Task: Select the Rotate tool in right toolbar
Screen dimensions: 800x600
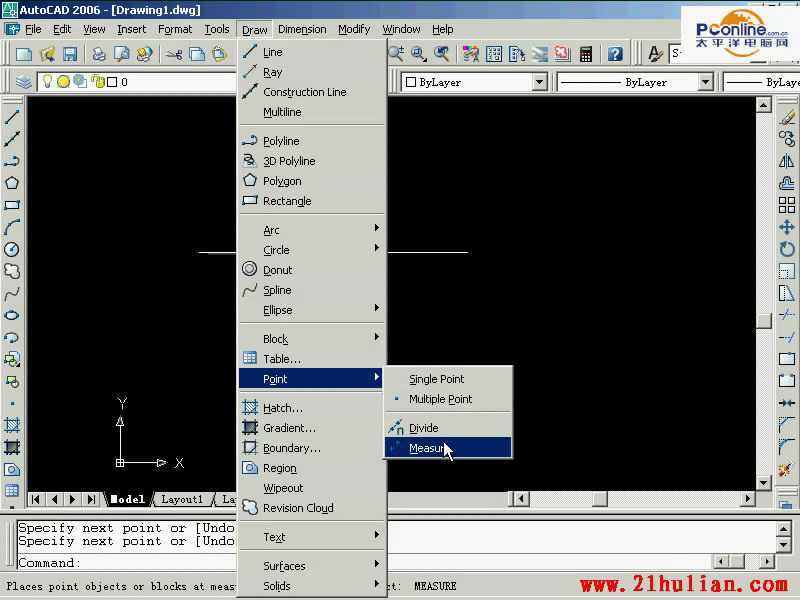Action: [786, 249]
